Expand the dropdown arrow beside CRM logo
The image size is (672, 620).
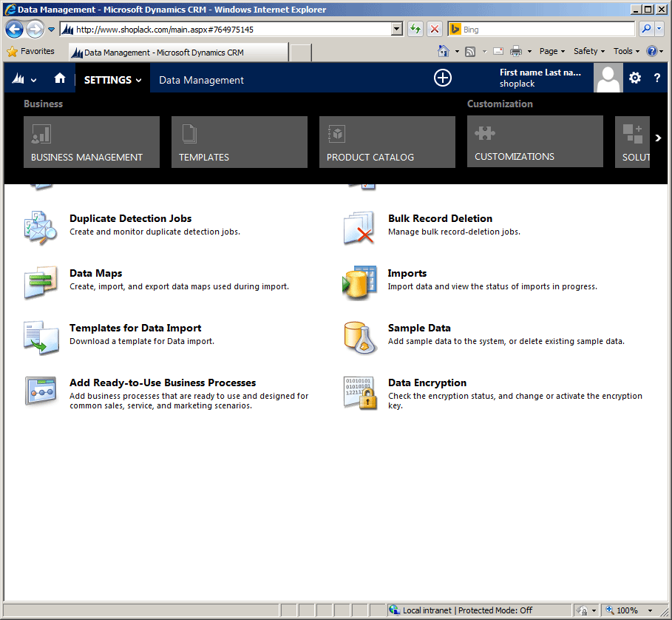(x=33, y=80)
